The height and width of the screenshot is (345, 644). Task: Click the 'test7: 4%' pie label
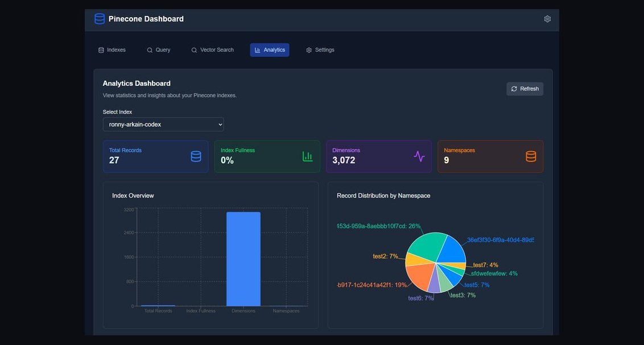point(485,265)
